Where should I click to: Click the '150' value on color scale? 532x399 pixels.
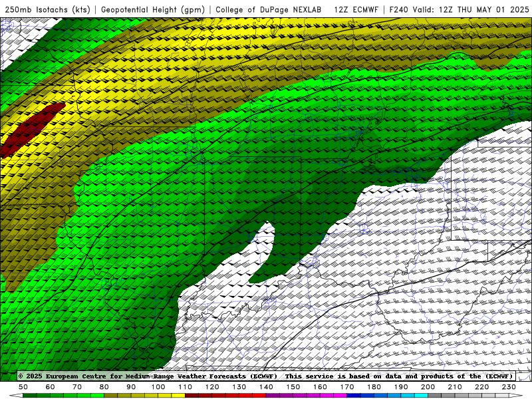[x=293, y=387]
